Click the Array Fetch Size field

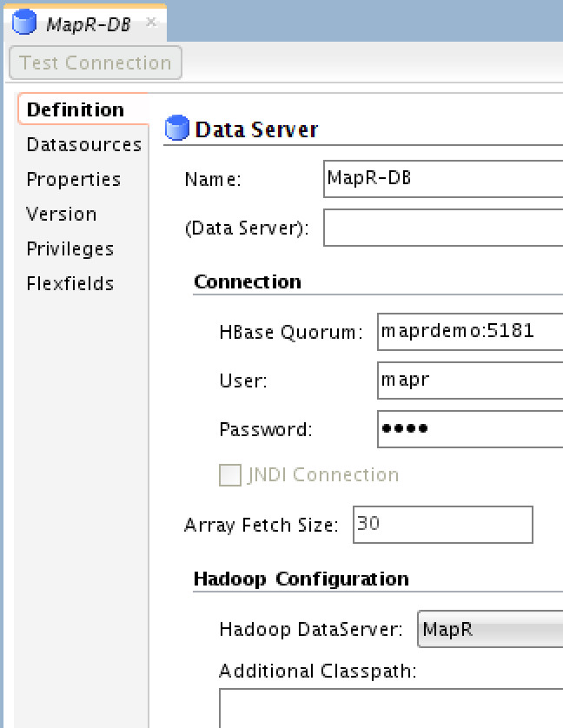[443, 525]
